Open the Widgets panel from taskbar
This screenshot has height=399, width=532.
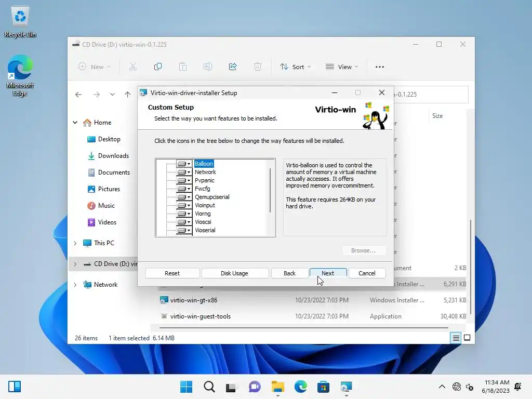point(14,387)
